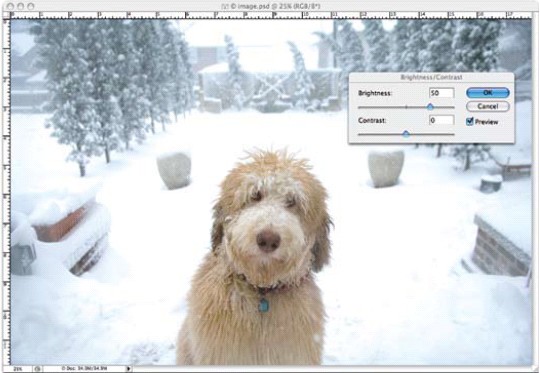Screen dimensions: 540x373
Task: Click the document icon in the title bar
Action: click(x=225, y=6)
